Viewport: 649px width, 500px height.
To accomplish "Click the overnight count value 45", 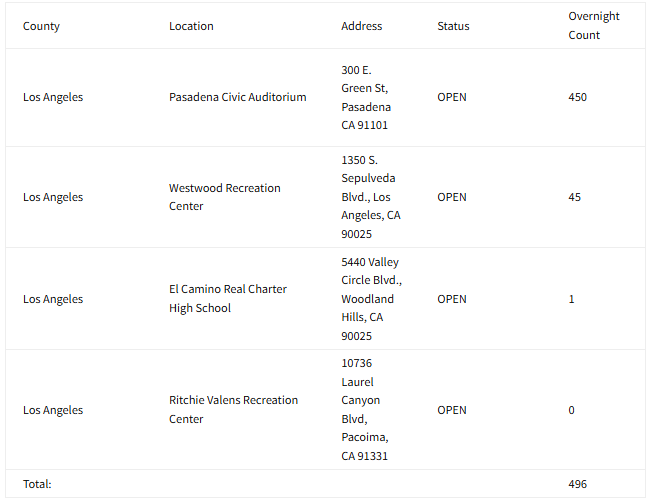I will click(574, 197).
